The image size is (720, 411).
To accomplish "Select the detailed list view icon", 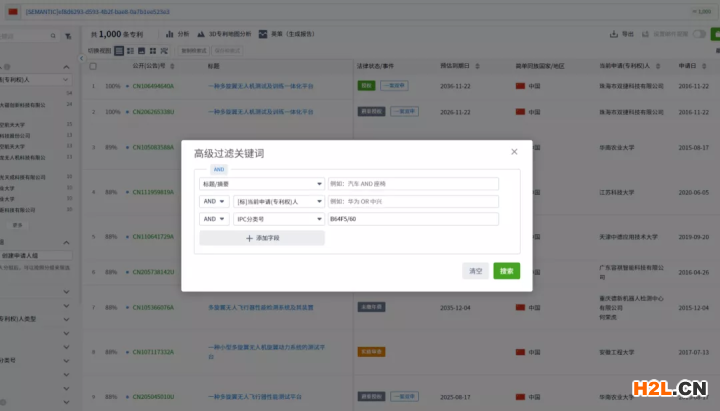I will point(130,51).
